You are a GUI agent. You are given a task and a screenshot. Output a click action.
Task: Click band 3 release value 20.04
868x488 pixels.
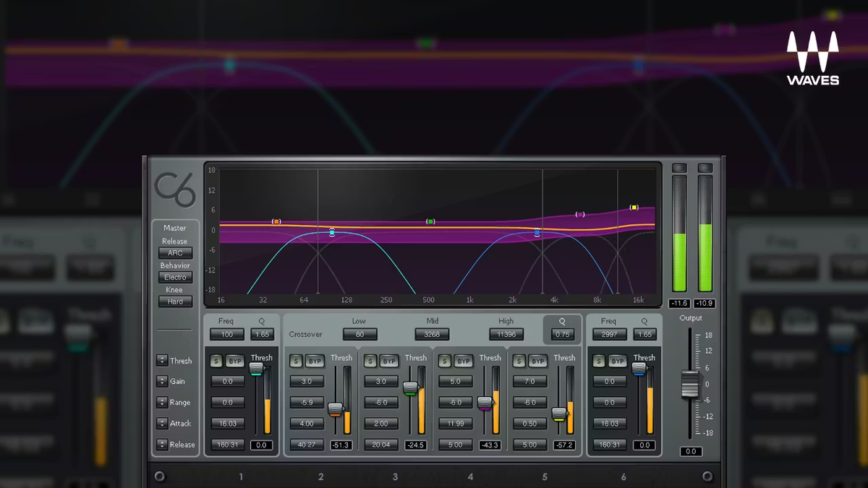(381, 445)
